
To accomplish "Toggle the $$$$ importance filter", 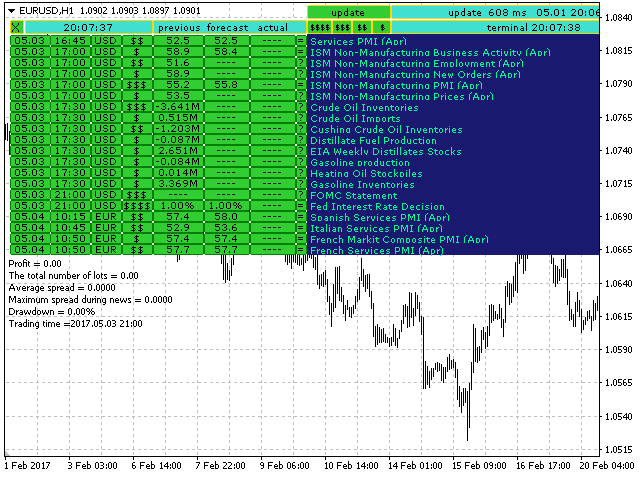I will (320, 27).
